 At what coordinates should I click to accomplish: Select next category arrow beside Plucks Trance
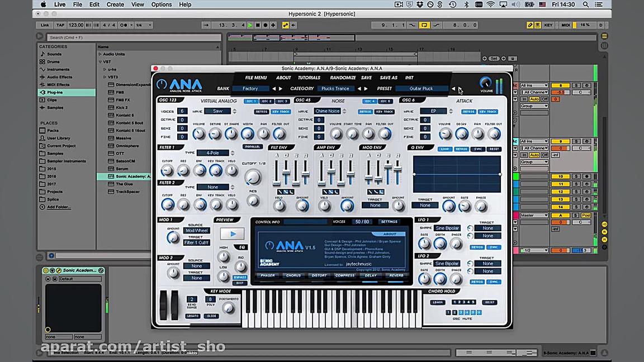(366, 89)
